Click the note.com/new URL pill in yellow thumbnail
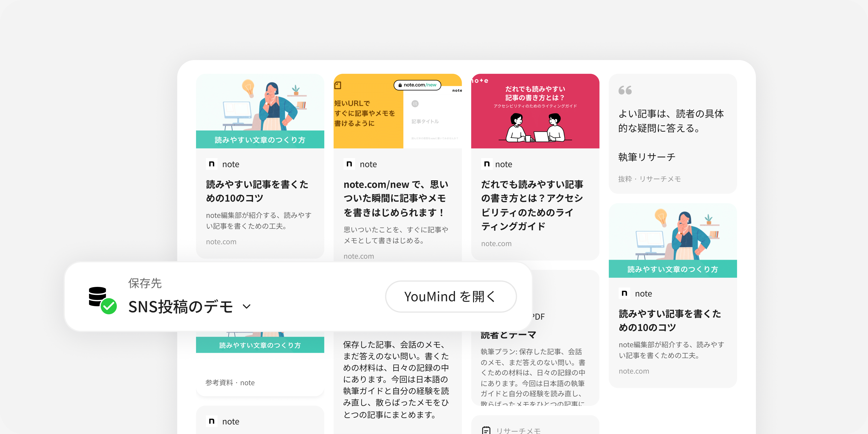This screenshot has height=434, width=868. (x=417, y=85)
